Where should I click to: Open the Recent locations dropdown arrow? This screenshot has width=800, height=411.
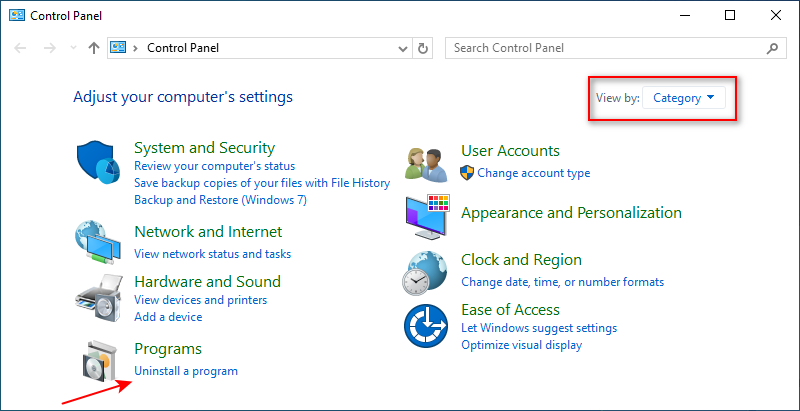click(x=73, y=48)
